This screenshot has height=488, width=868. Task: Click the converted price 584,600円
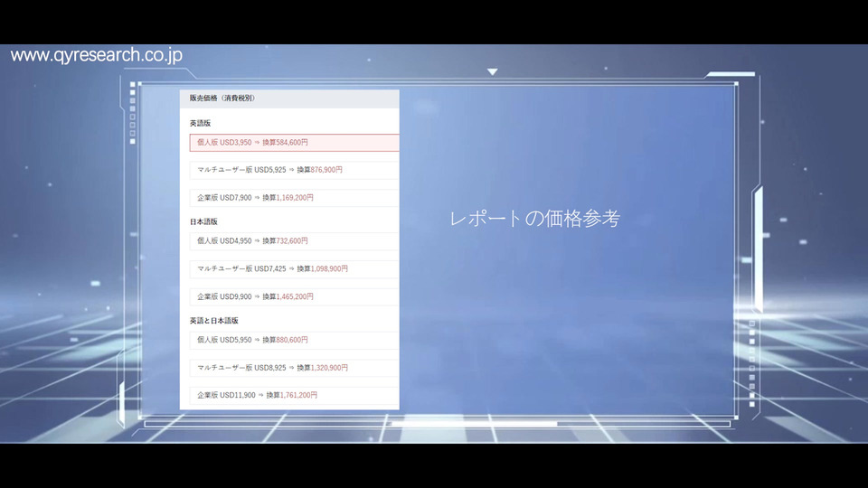(x=292, y=142)
